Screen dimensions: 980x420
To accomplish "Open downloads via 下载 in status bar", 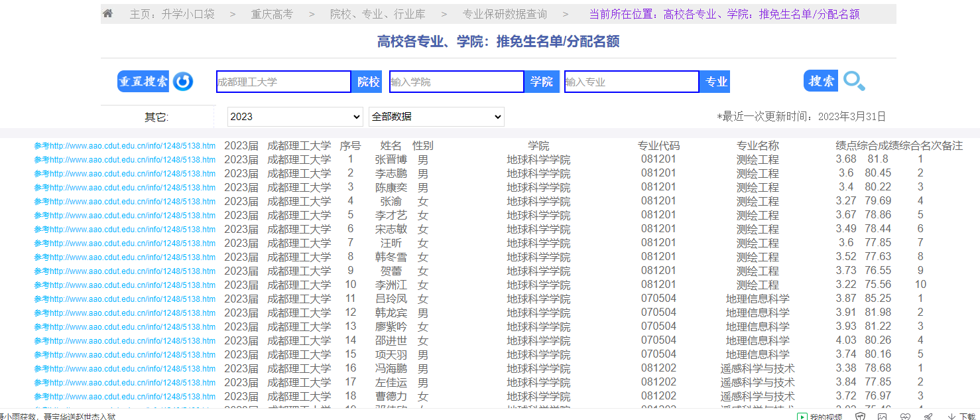I will [961, 416].
